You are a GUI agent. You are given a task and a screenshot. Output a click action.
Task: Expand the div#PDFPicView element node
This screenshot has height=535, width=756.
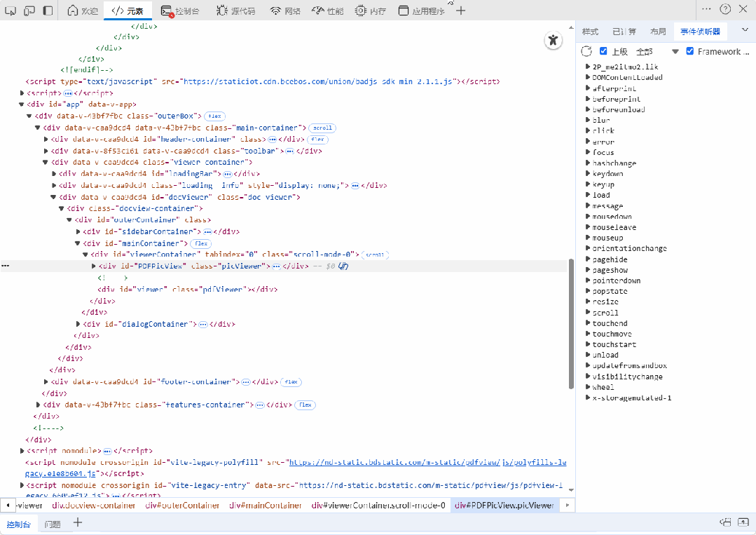pos(94,266)
